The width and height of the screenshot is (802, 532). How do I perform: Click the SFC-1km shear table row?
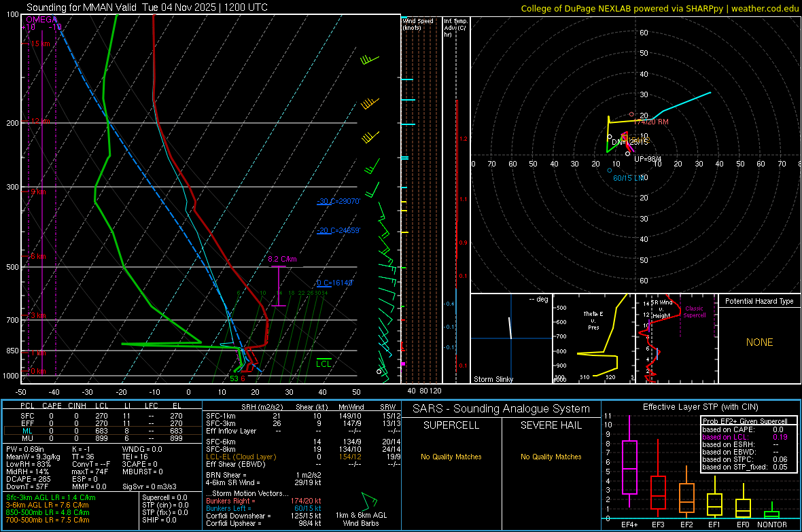click(303, 416)
